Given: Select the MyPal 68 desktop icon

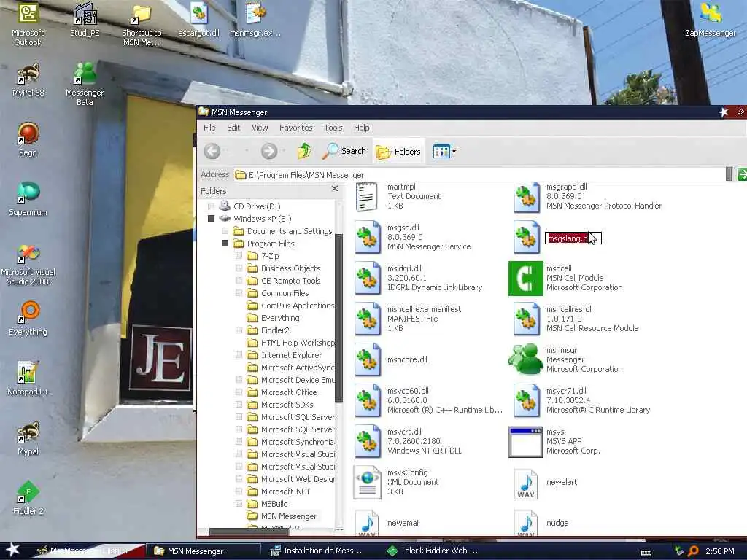Looking at the screenshot, I should (x=28, y=80).
